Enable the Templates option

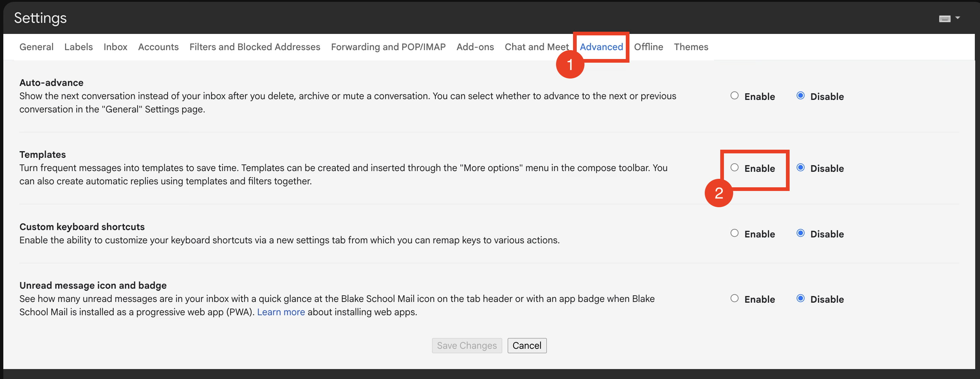coord(734,168)
